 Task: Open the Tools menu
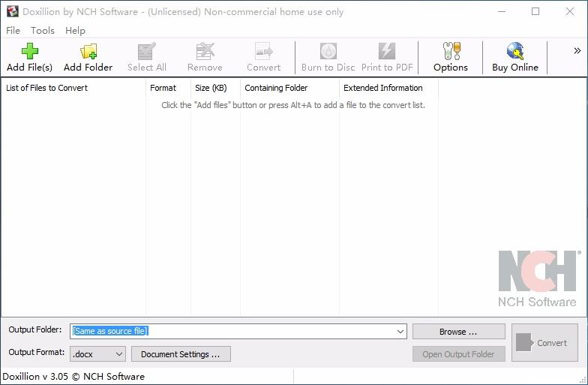43,30
